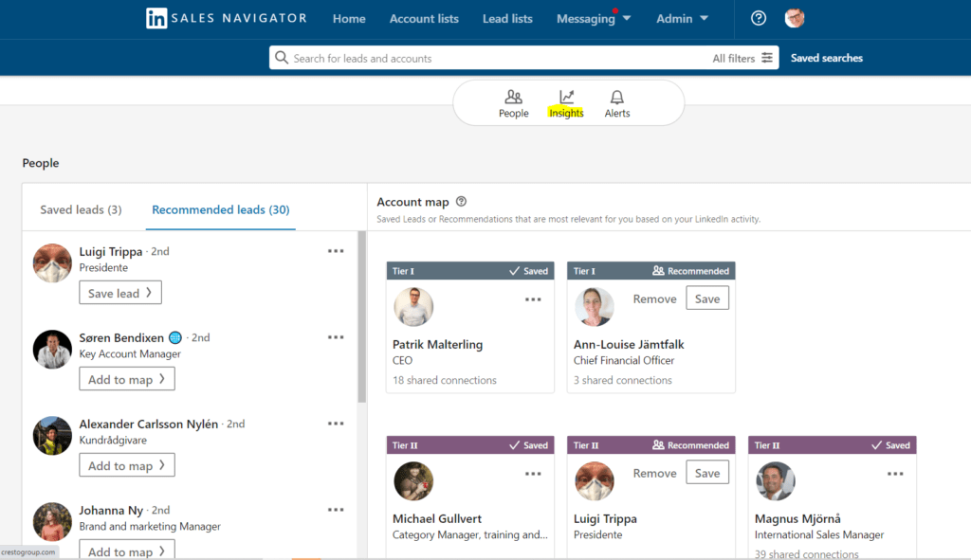Open Saved searches link
This screenshot has width=971, height=560.
click(x=827, y=58)
